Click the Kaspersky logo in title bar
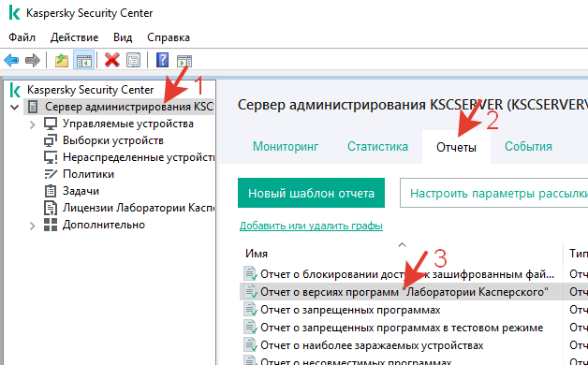The height and width of the screenshot is (365, 588). pyautogui.click(x=14, y=13)
